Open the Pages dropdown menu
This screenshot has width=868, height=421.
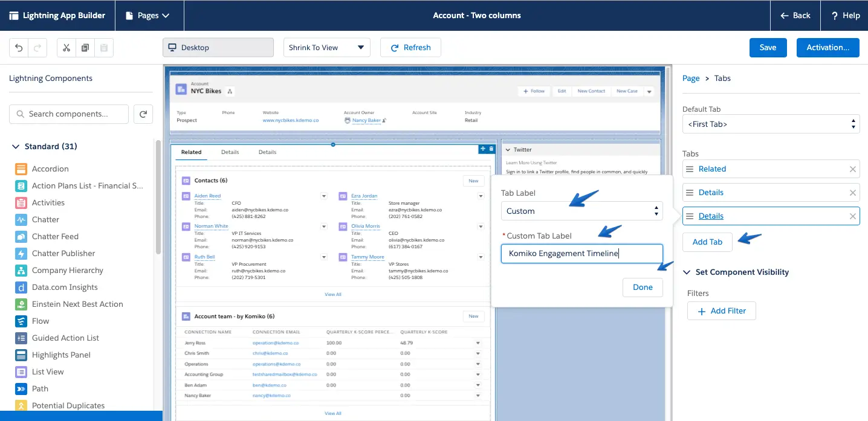pyautogui.click(x=147, y=16)
